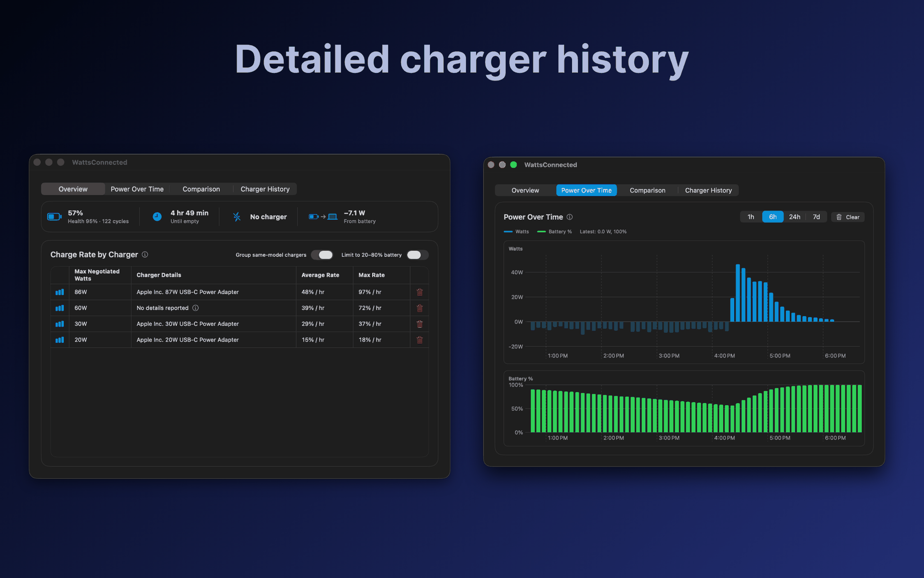This screenshot has width=924, height=578.
Task: Click the Battery % legend entry
Action: coord(554,232)
